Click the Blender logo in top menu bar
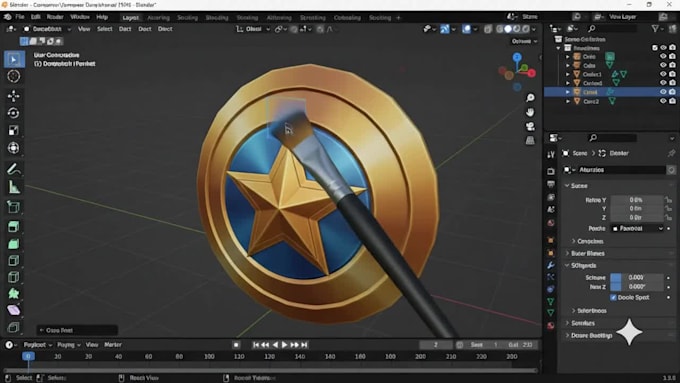The image size is (680, 383). pos(7,17)
